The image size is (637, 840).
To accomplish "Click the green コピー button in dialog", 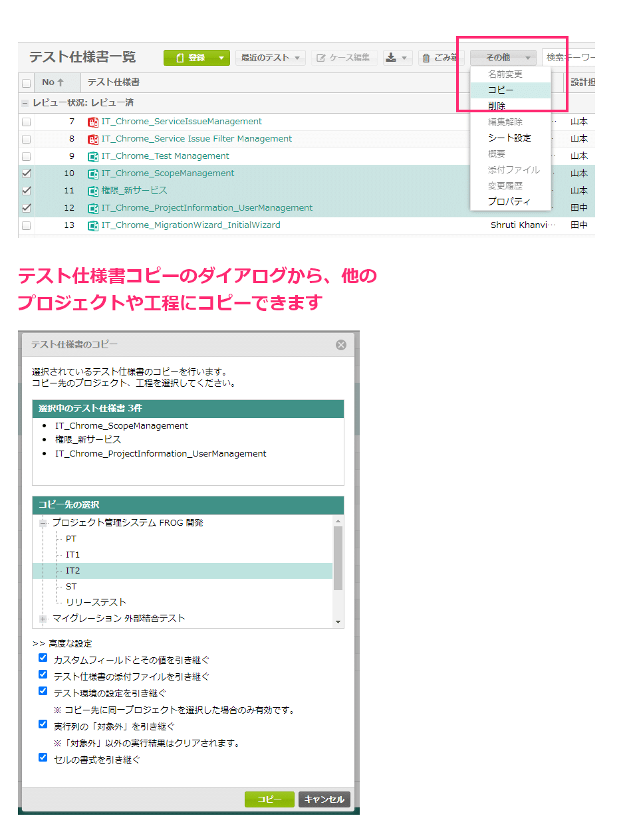I will point(269,799).
